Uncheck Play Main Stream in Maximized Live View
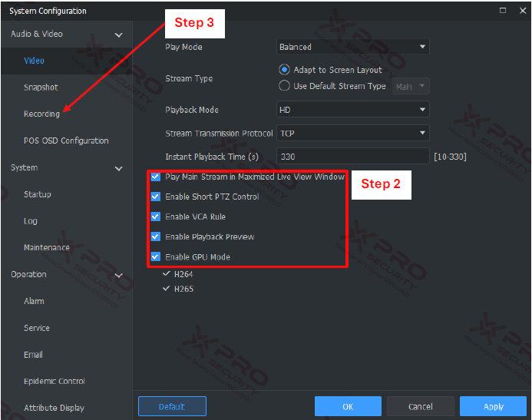The height and width of the screenshot is (420, 532). point(155,177)
